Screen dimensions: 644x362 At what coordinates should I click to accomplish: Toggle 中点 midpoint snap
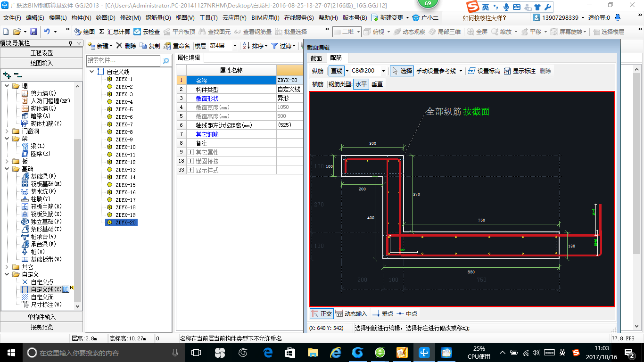pyautogui.click(x=407, y=313)
